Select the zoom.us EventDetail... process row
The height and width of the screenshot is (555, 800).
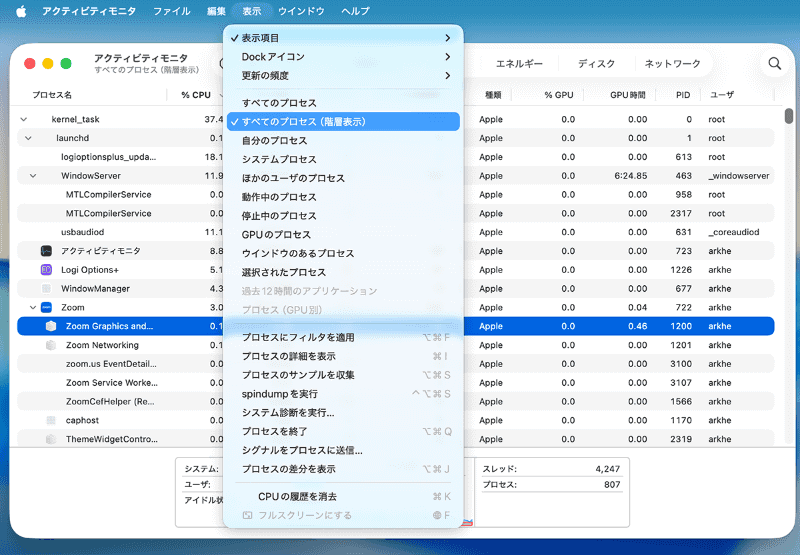396,364
